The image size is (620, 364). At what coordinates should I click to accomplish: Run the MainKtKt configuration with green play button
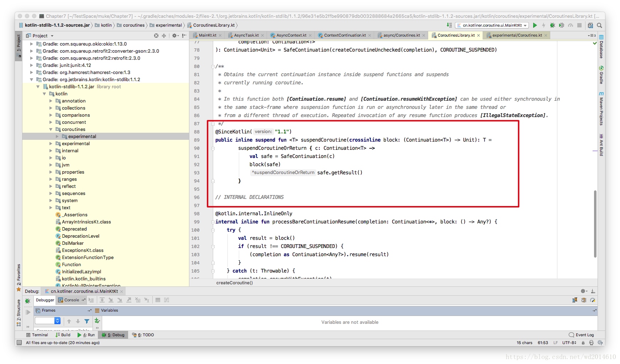pos(535,25)
